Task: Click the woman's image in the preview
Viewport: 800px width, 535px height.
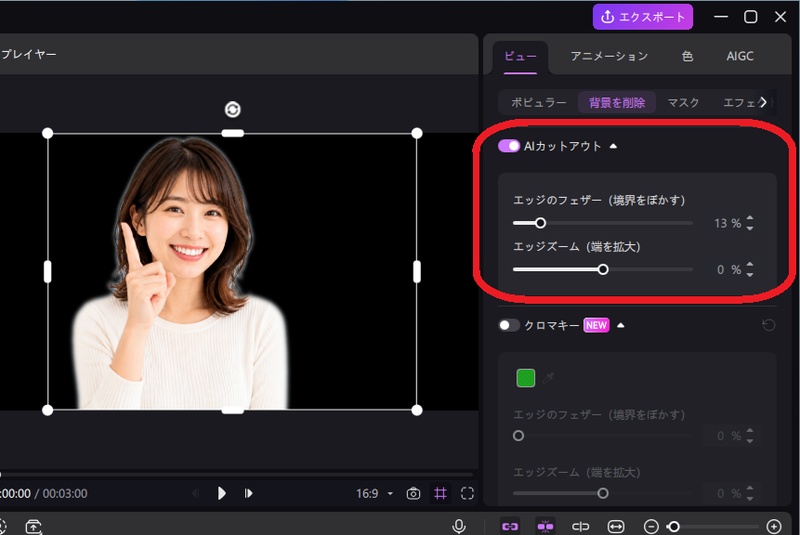Action: (x=180, y=273)
